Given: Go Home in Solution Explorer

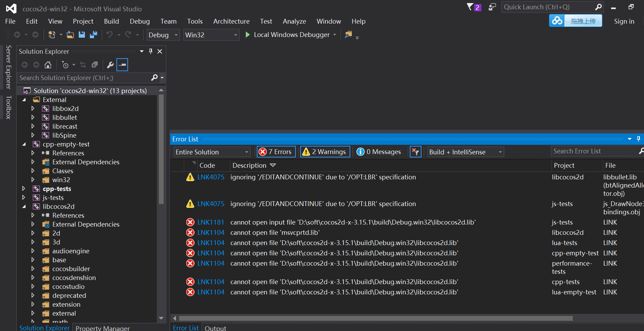Looking at the screenshot, I should coord(48,65).
